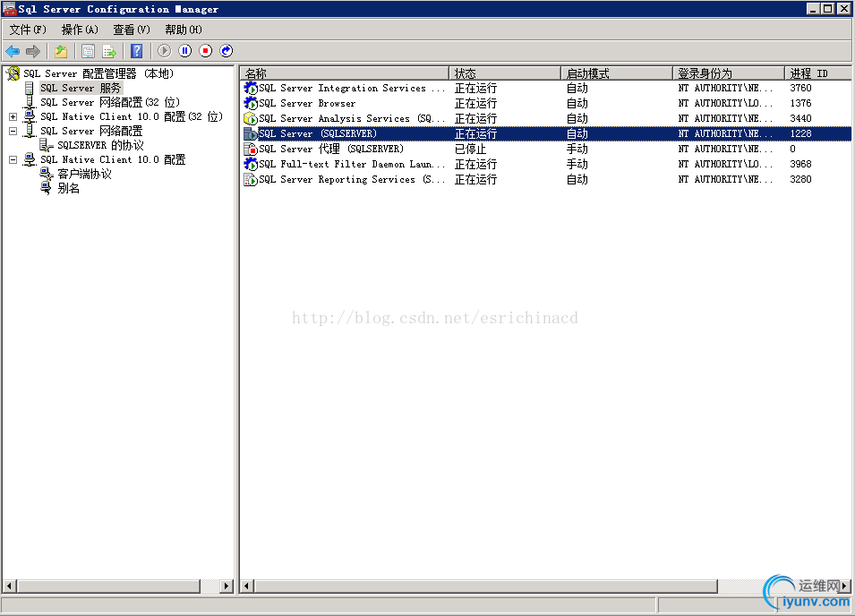Viewport: 855px width, 616px height.
Task: Select the SQL Server 代理 (SQLSERVER) service
Action: point(331,149)
